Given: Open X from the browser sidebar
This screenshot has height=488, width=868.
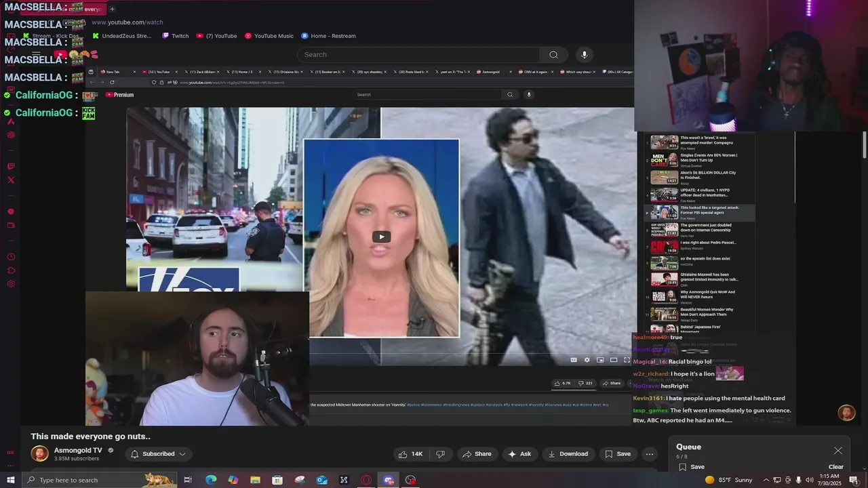Looking at the screenshot, I should point(11,180).
